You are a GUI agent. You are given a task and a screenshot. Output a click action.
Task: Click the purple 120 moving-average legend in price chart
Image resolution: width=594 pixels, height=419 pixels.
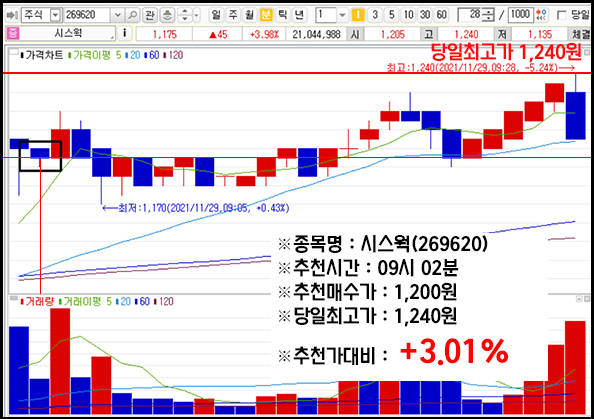[x=173, y=55]
